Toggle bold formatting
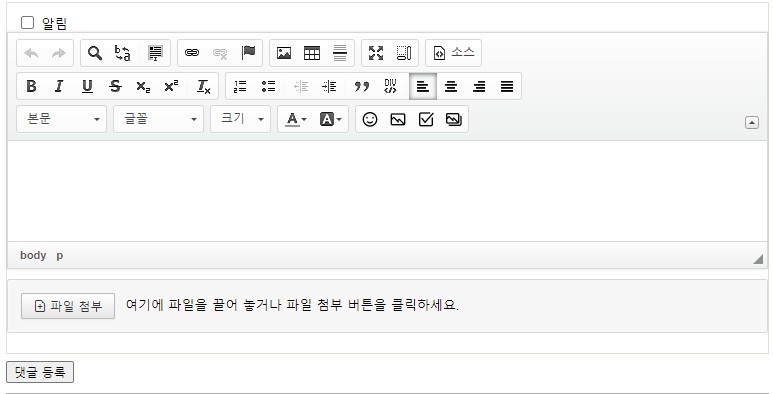Screen dimensions: 773x394 (31, 86)
